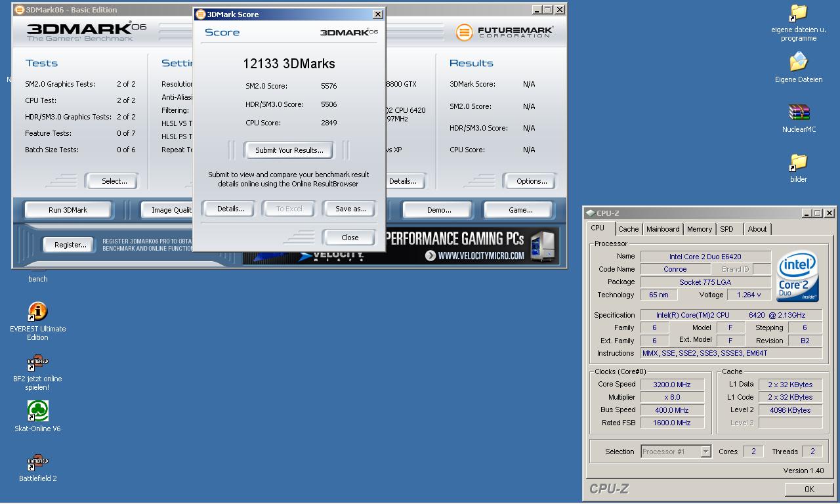Close the Score dialog with Close button

(x=350, y=238)
